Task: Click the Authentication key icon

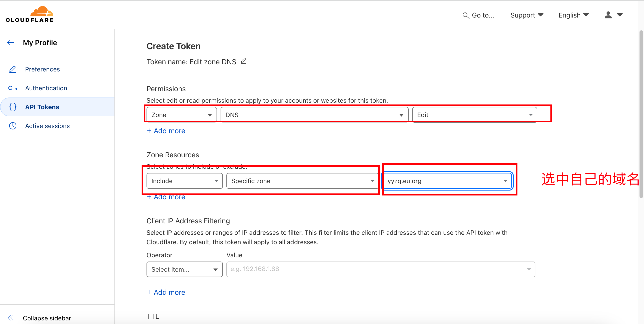Action: point(13,88)
